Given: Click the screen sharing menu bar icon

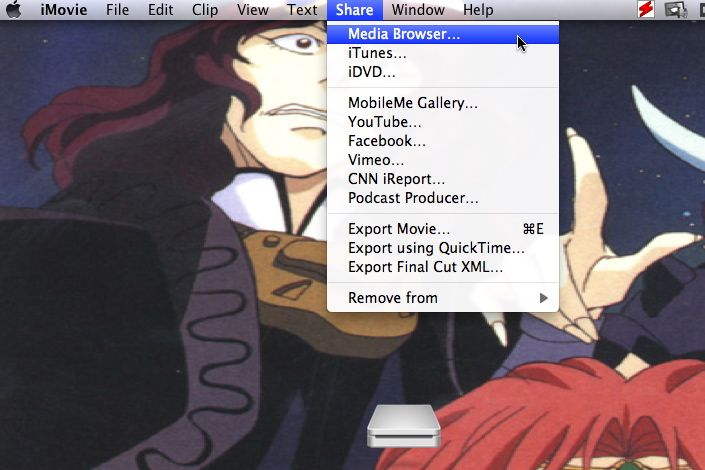Looking at the screenshot, I should (x=676, y=9).
